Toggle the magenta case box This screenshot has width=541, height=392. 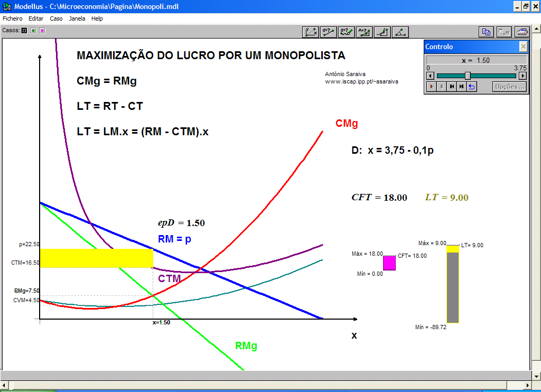42,31
